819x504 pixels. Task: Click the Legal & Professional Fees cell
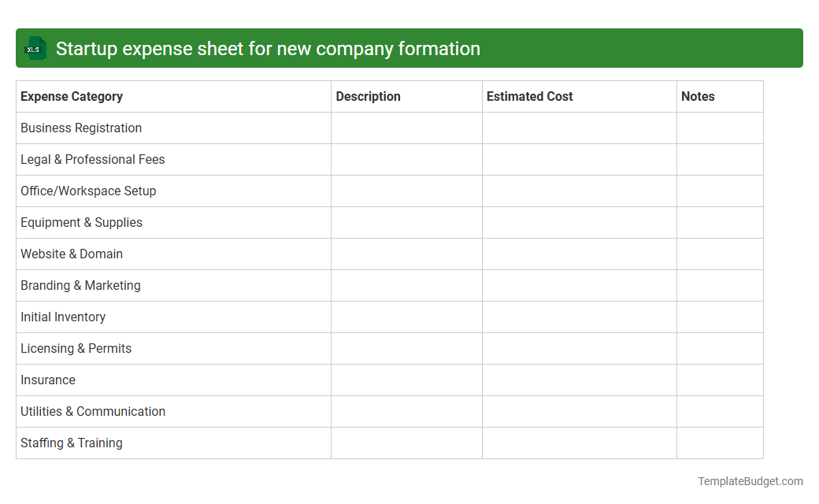click(x=92, y=159)
